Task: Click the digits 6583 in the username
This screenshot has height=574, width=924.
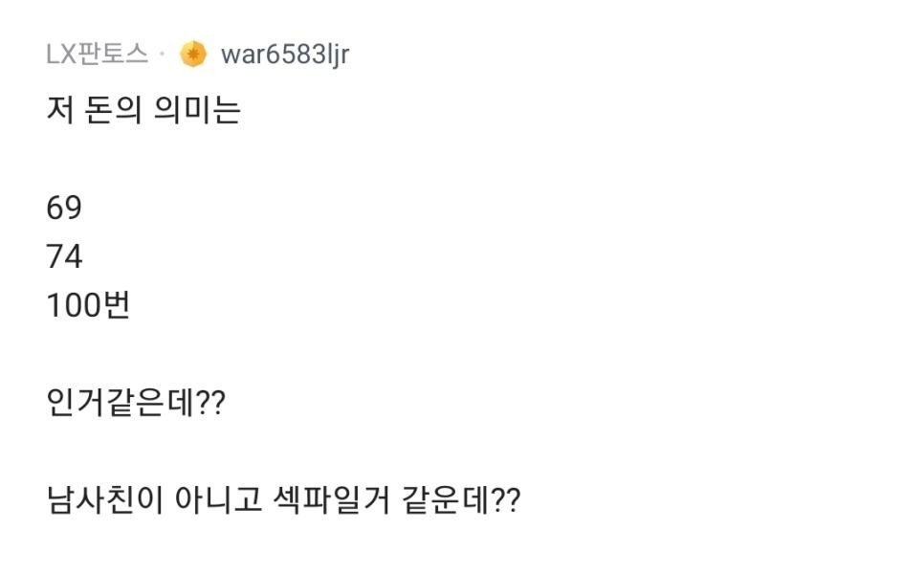Action: pyautogui.click(x=297, y=55)
